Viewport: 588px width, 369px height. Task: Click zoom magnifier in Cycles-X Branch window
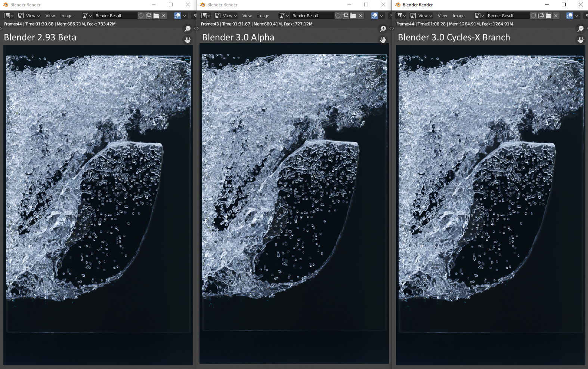coord(580,29)
